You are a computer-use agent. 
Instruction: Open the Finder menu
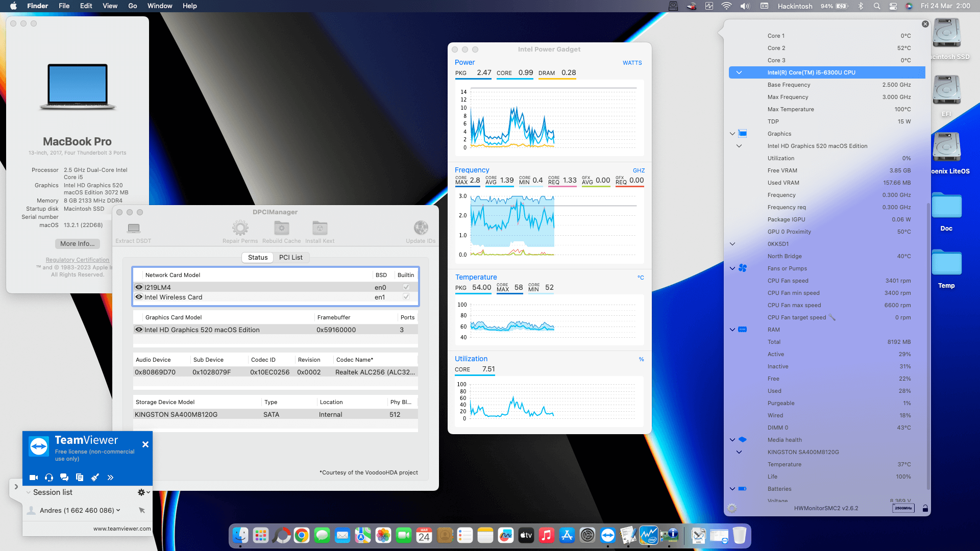(37, 6)
